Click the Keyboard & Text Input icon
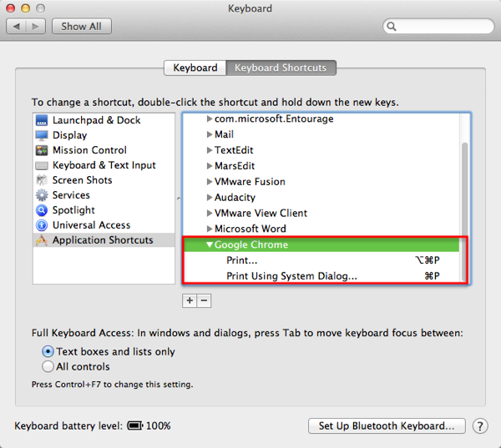Viewport: 501px width, 448px height. click(42, 165)
